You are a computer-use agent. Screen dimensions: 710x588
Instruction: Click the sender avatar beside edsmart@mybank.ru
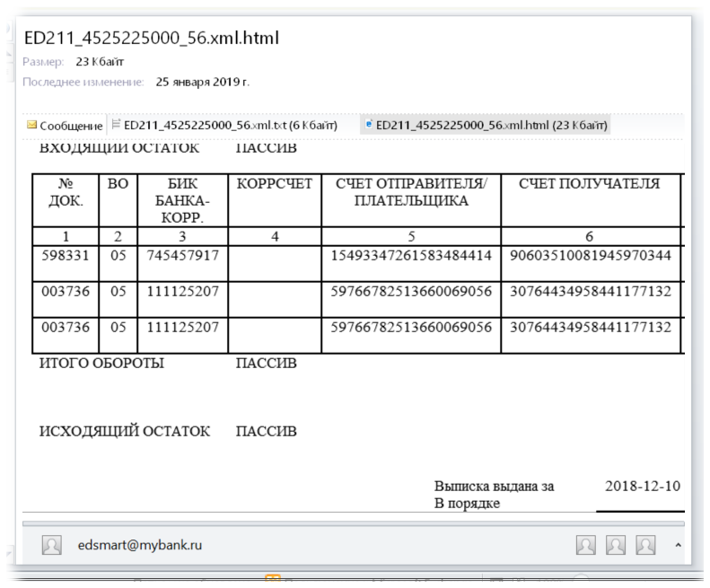[52, 545]
